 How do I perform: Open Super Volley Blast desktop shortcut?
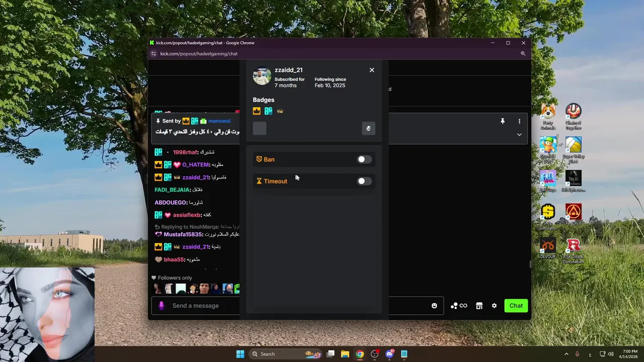573,150
